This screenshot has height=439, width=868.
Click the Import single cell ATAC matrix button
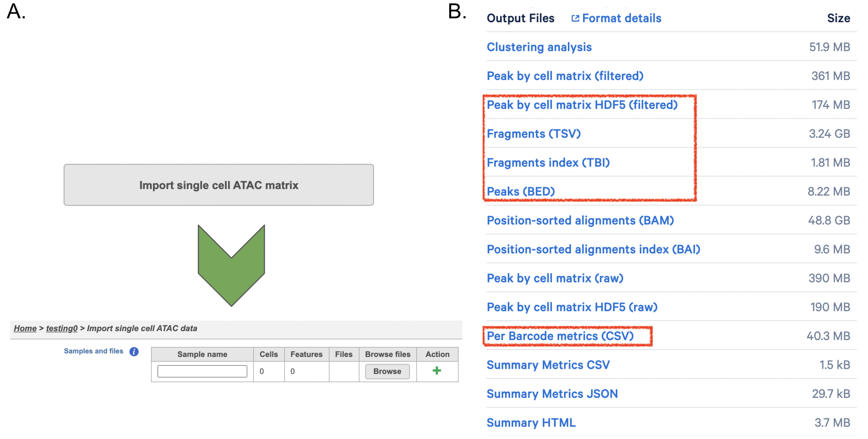coord(219,185)
